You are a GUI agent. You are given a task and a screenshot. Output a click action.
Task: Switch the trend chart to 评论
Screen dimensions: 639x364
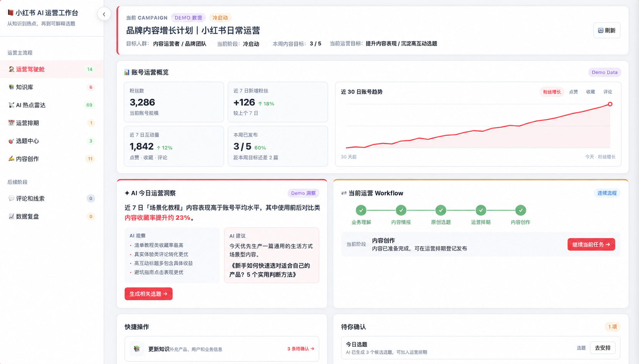pos(608,92)
